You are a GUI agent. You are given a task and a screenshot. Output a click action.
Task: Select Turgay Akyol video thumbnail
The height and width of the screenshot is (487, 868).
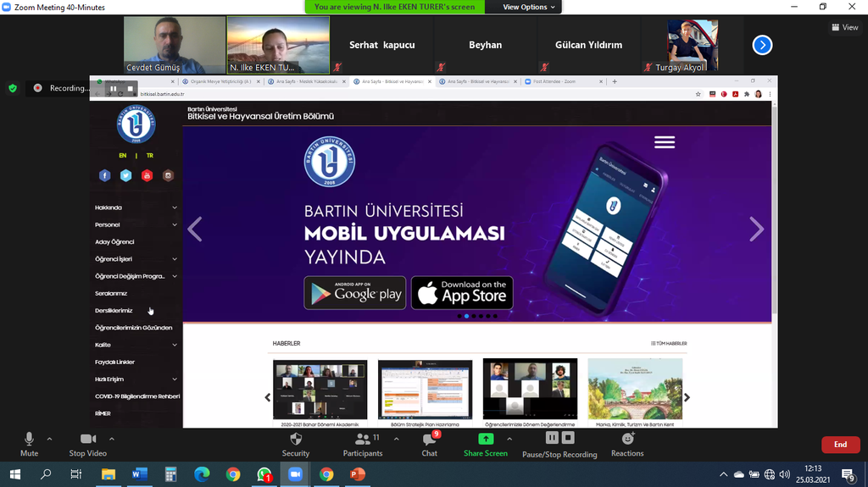(692, 45)
